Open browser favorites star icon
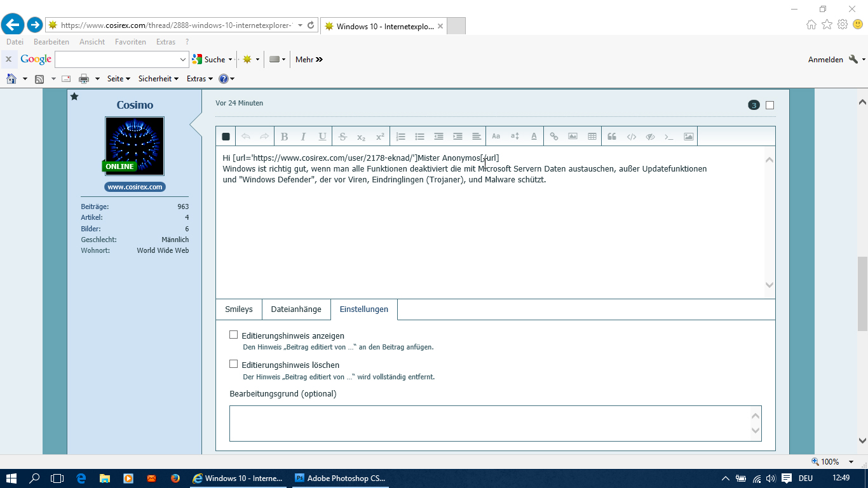 pyautogui.click(x=827, y=25)
